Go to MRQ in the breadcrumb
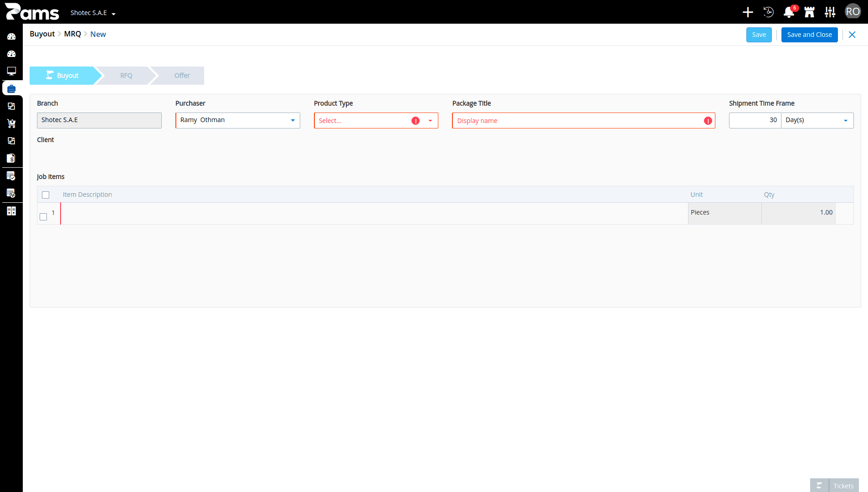 tap(72, 34)
